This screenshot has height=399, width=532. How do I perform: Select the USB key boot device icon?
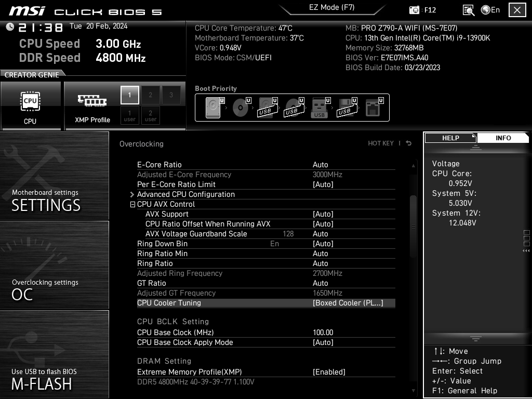point(320,108)
